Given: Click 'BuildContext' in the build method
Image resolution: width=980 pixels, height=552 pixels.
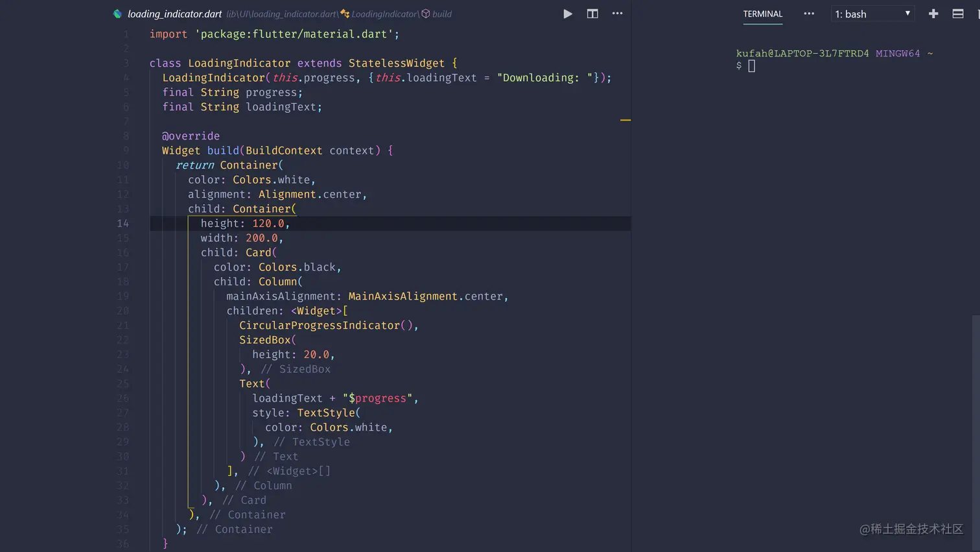Looking at the screenshot, I should pos(284,150).
